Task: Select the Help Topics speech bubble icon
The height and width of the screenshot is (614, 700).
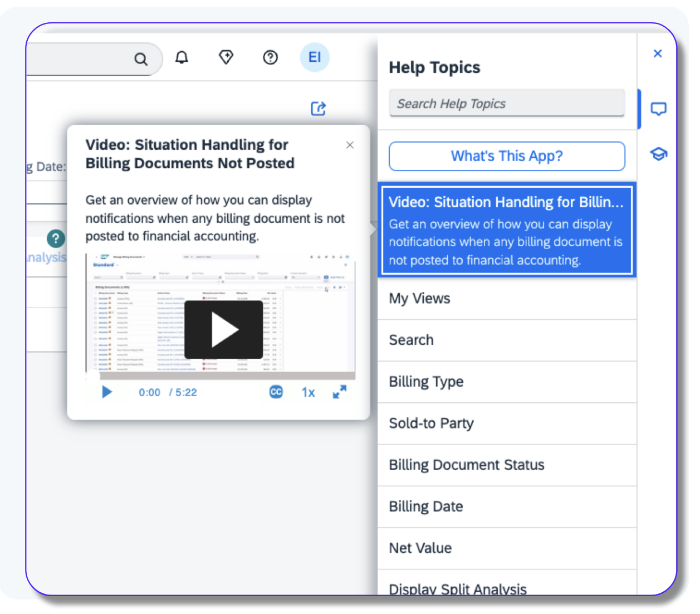Action: pos(658,109)
